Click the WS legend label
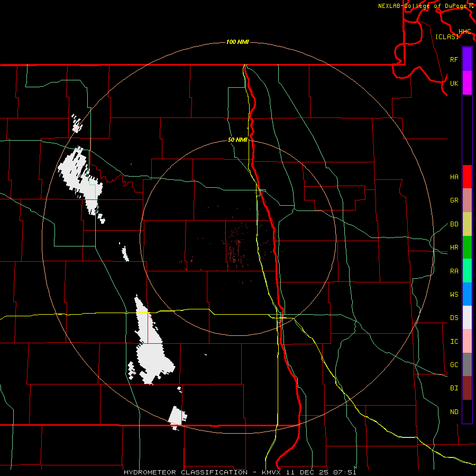 point(454,294)
